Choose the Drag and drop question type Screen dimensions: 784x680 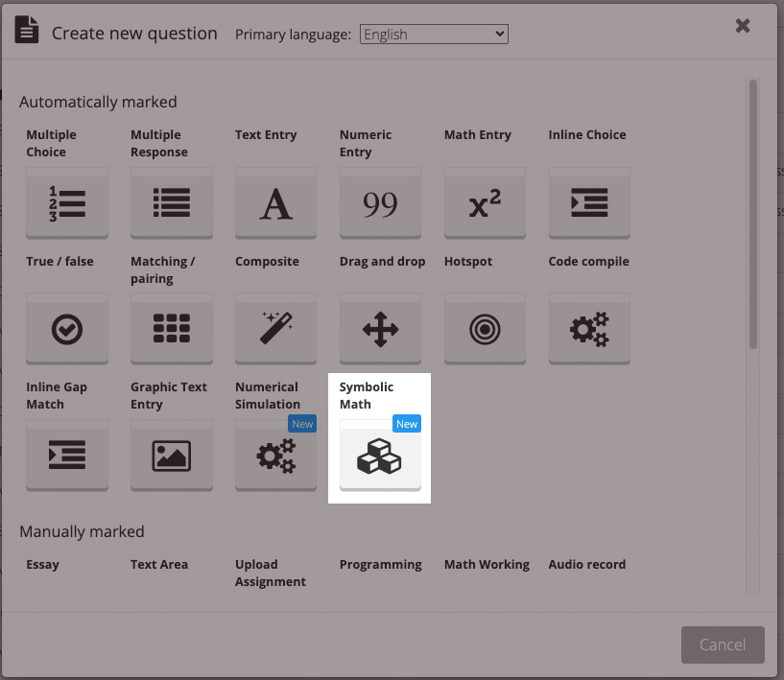tap(381, 330)
